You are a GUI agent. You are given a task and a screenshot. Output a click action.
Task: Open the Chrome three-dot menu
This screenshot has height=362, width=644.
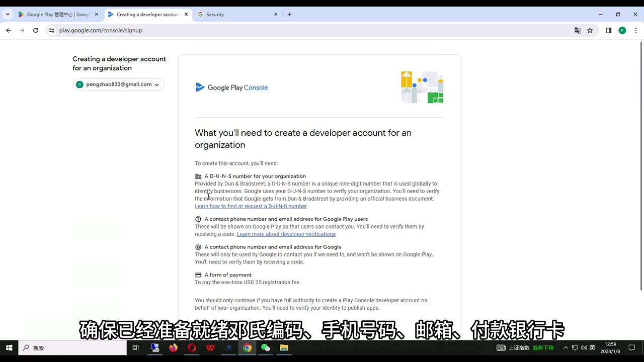coord(636,30)
